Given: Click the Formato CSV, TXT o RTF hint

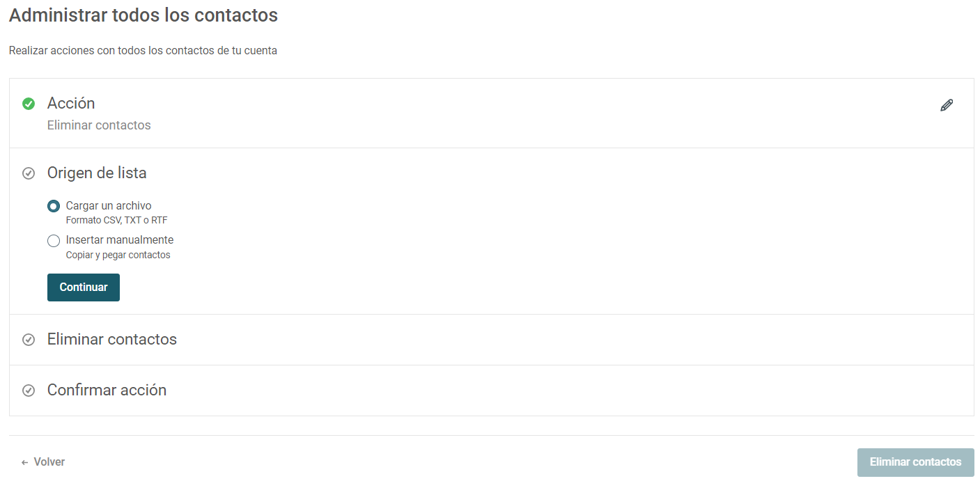Looking at the screenshot, I should [117, 220].
